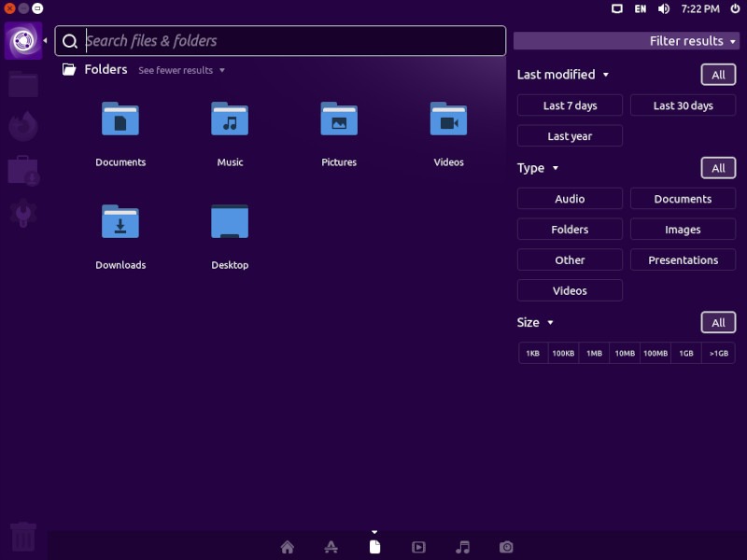Open the Home lens at the dash bottom
The image size is (747, 560).
[x=287, y=547]
